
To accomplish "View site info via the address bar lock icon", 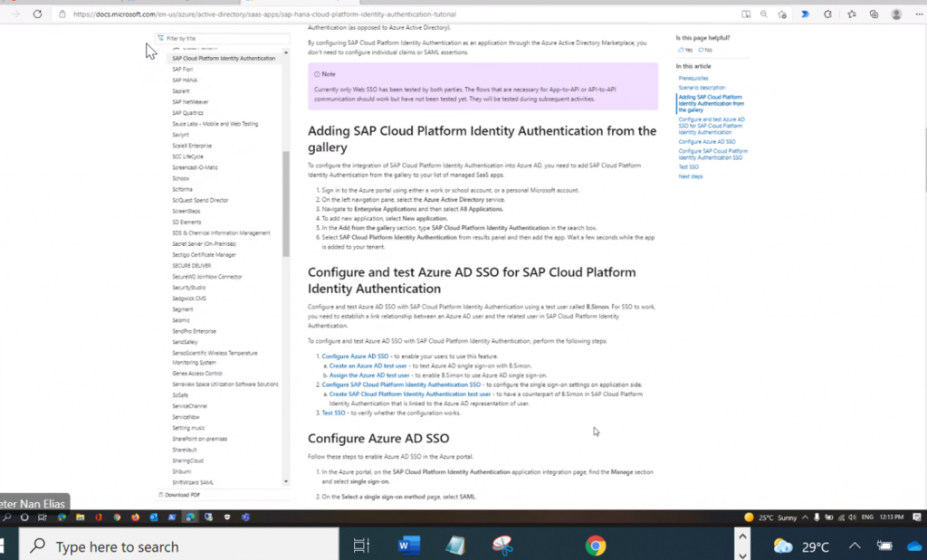I will (62, 14).
